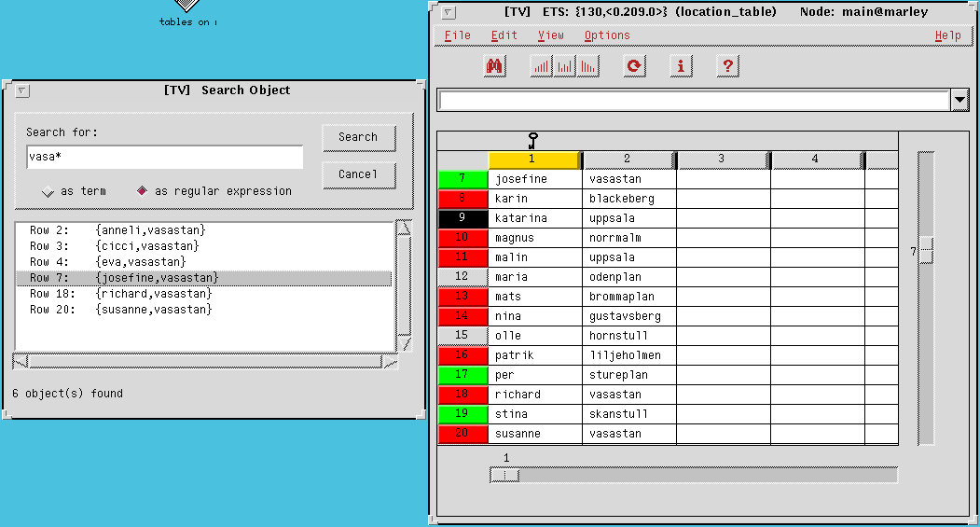Click the results list down arrow
The width and height of the screenshot is (980, 527).
coord(404,344)
